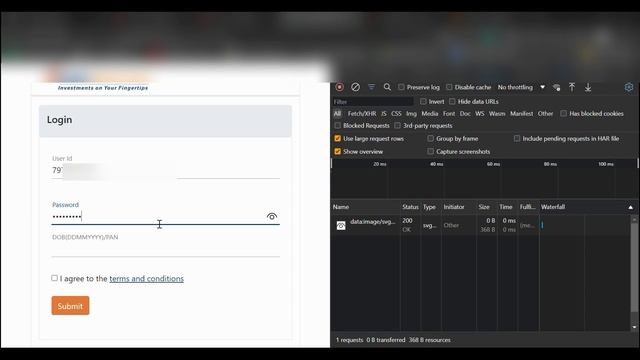Sort requests by Size column
Screen dimensions: 640x360
[487, 207]
